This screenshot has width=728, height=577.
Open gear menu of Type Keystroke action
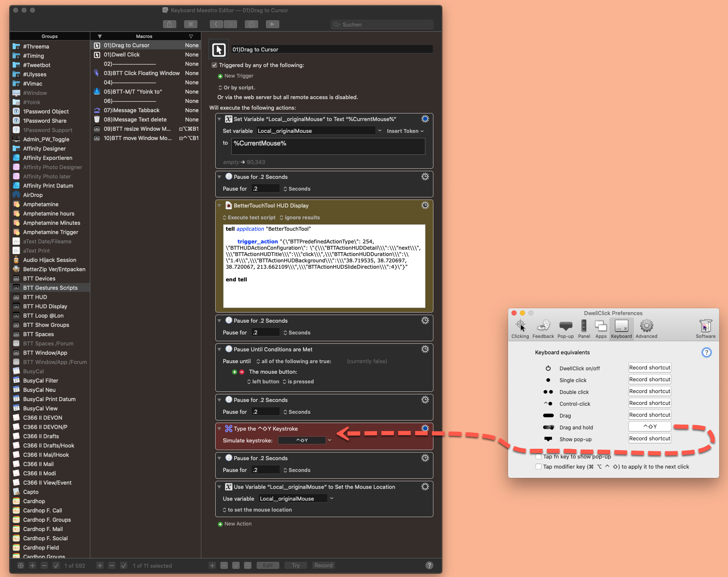(x=425, y=429)
